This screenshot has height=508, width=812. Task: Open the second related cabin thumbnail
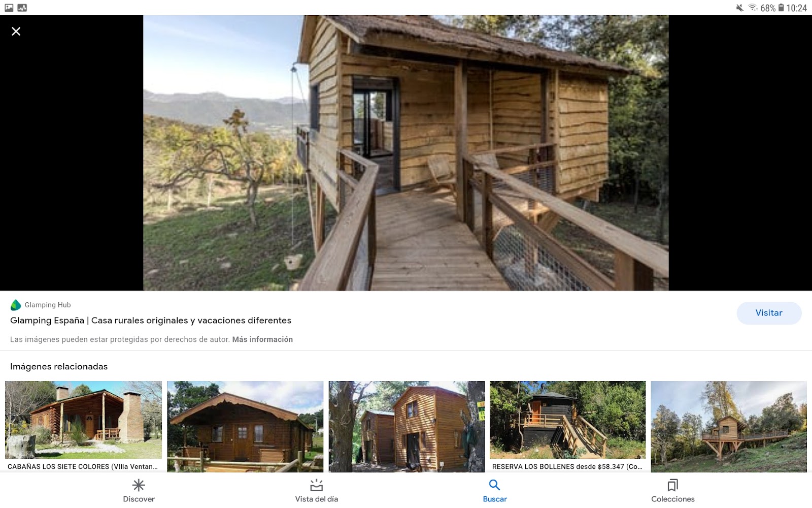(245, 426)
